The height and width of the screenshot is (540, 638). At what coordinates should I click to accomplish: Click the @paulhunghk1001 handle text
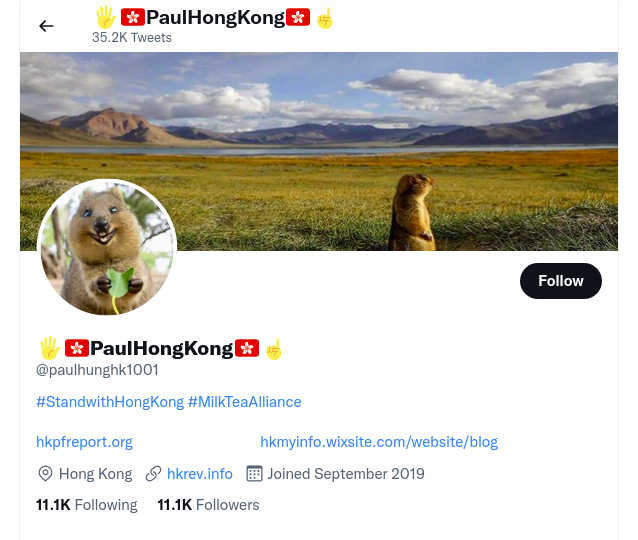pos(97,370)
